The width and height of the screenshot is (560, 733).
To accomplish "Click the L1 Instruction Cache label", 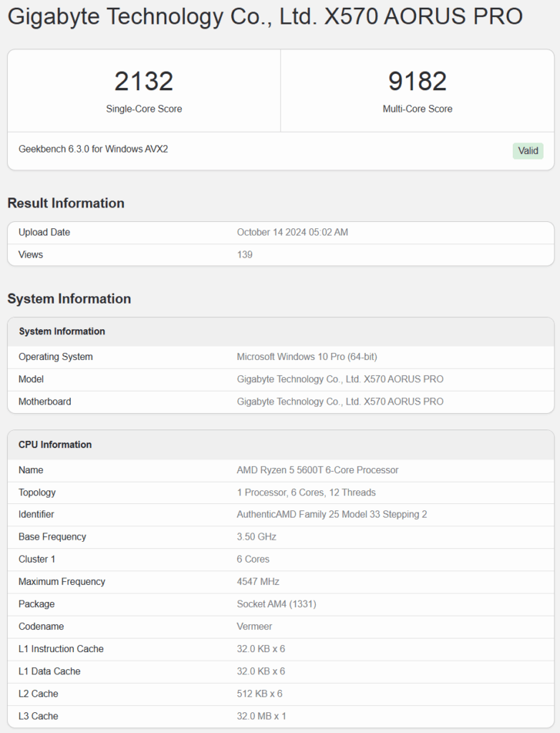I will pos(62,649).
